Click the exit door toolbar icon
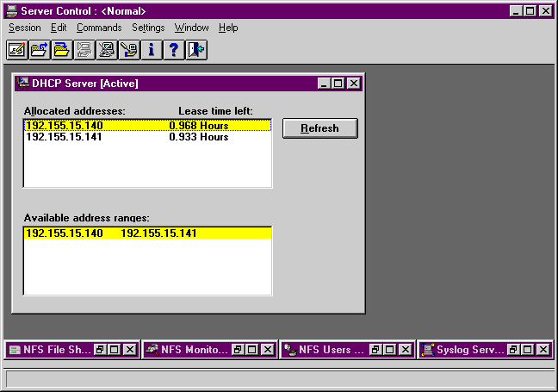This screenshot has width=558, height=392. [196, 49]
